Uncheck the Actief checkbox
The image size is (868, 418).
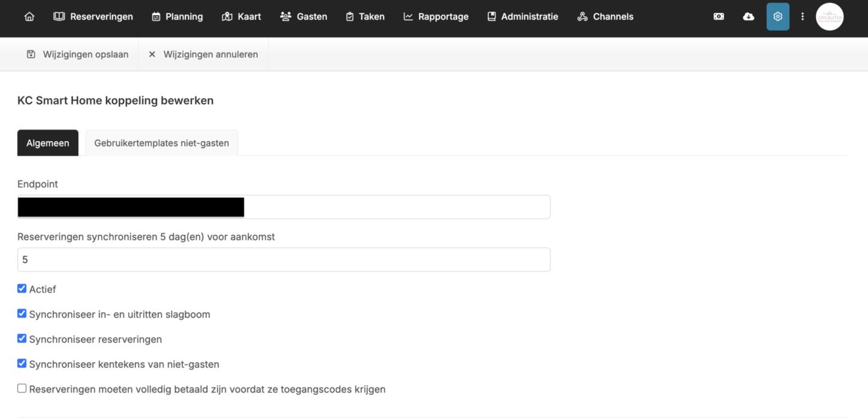pyautogui.click(x=22, y=289)
